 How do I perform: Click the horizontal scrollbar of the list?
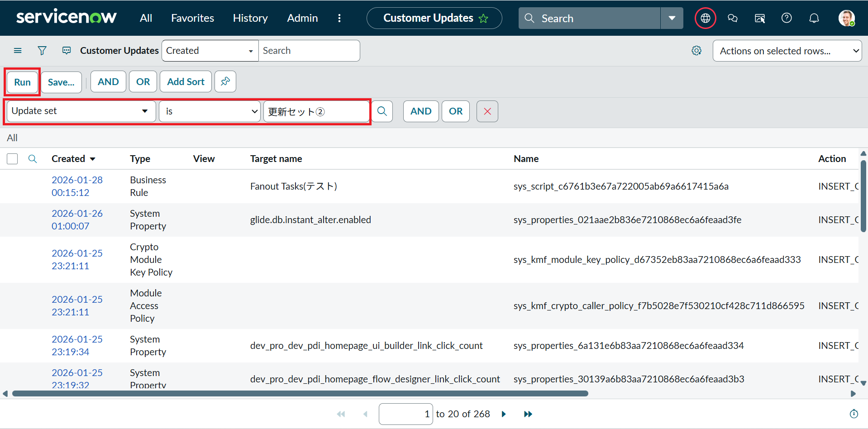tap(300, 394)
